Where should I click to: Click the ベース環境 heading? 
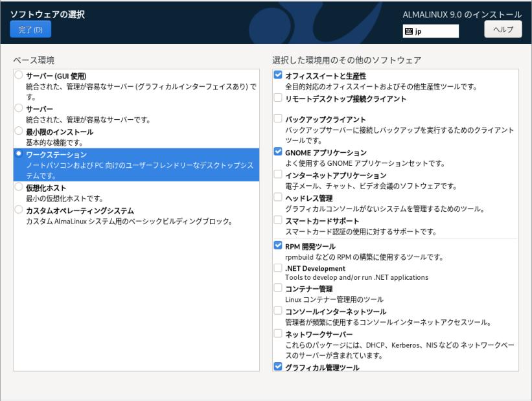[x=34, y=60]
